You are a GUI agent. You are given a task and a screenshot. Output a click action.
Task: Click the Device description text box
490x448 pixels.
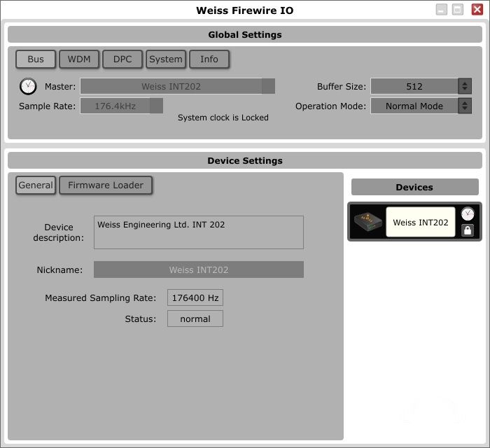(199, 232)
